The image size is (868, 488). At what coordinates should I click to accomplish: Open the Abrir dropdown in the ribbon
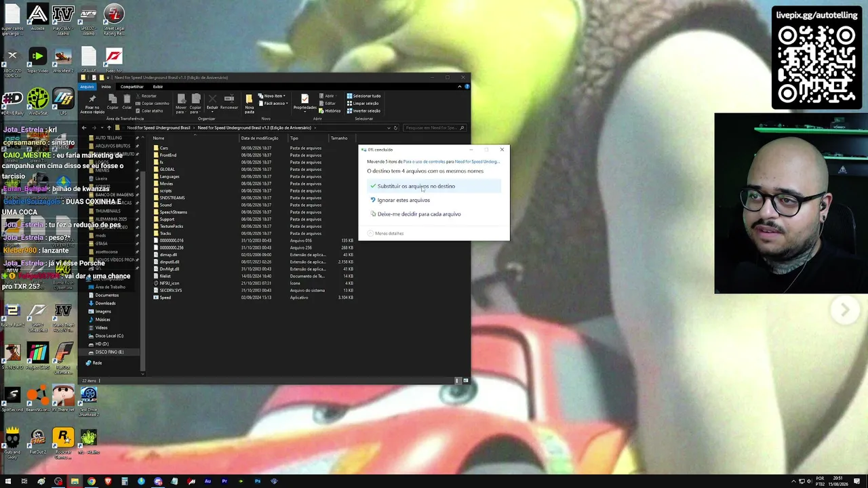(x=329, y=96)
